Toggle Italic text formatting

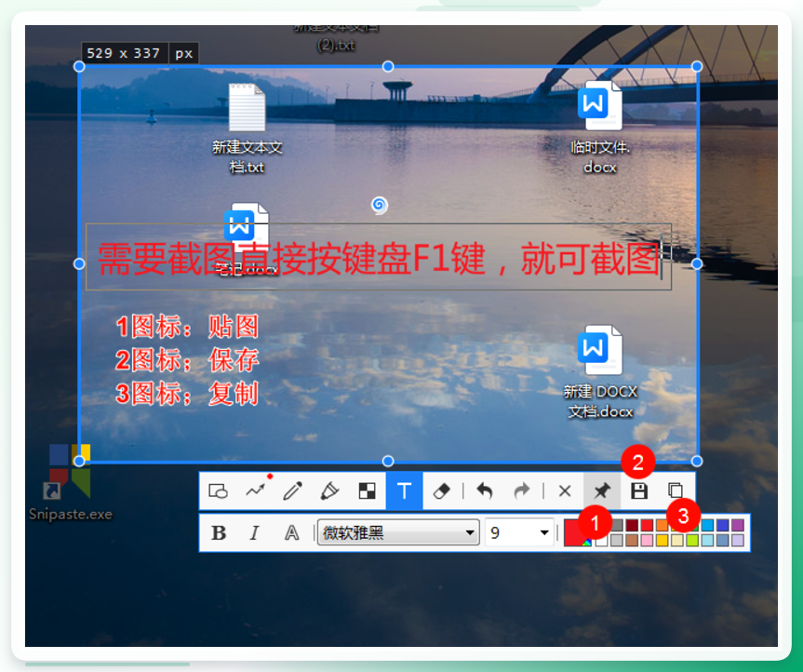(x=255, y=533)
